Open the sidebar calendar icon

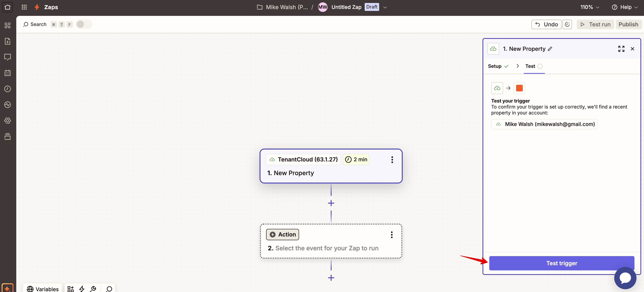coord(8,73)
